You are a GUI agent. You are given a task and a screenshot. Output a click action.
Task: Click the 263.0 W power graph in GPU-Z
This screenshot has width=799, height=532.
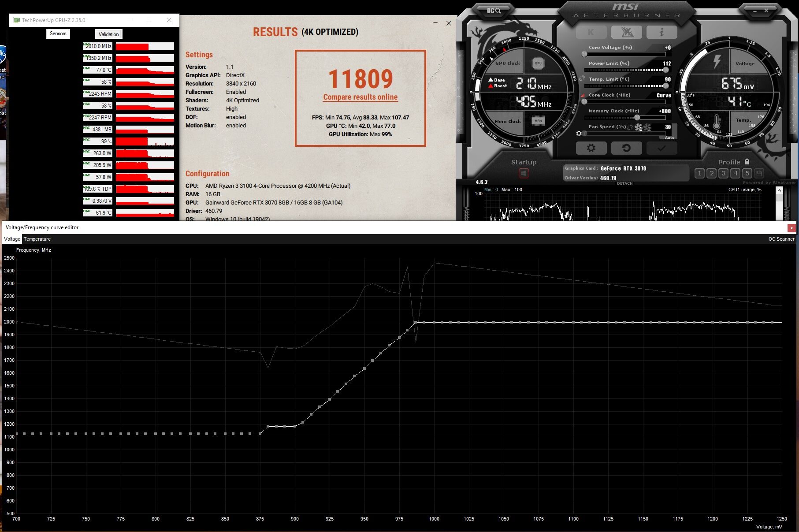point(145,153)
